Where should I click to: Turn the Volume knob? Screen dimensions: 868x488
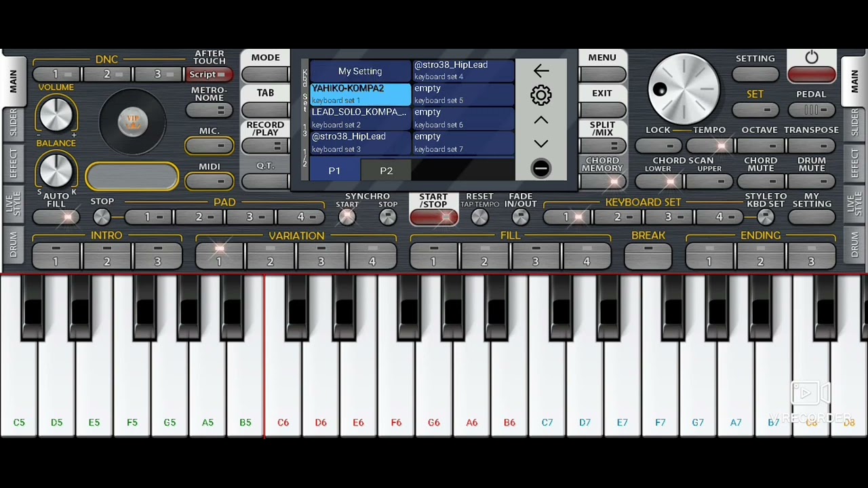click(x=56, y=113)
